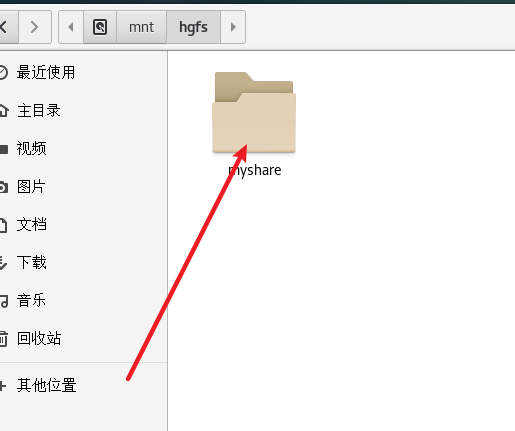Open the root disk location in path bar

[x=100, y=27]
